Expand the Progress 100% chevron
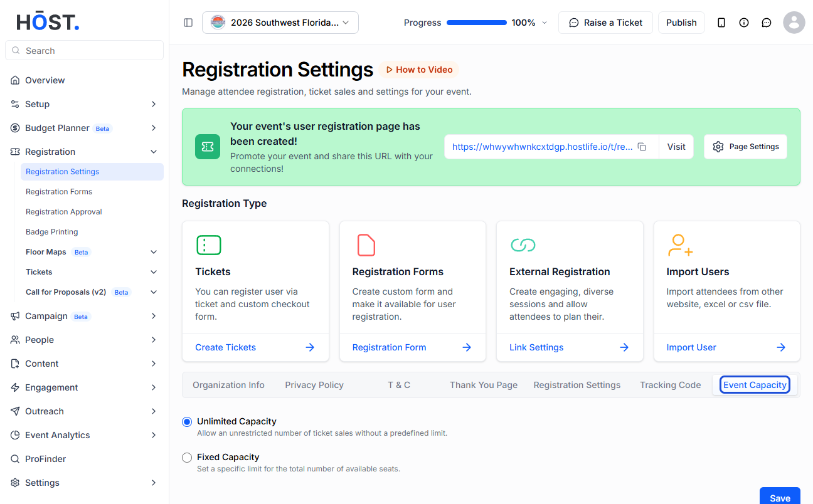Viewport: 813px width, 504px height. (x=545, y=23)
